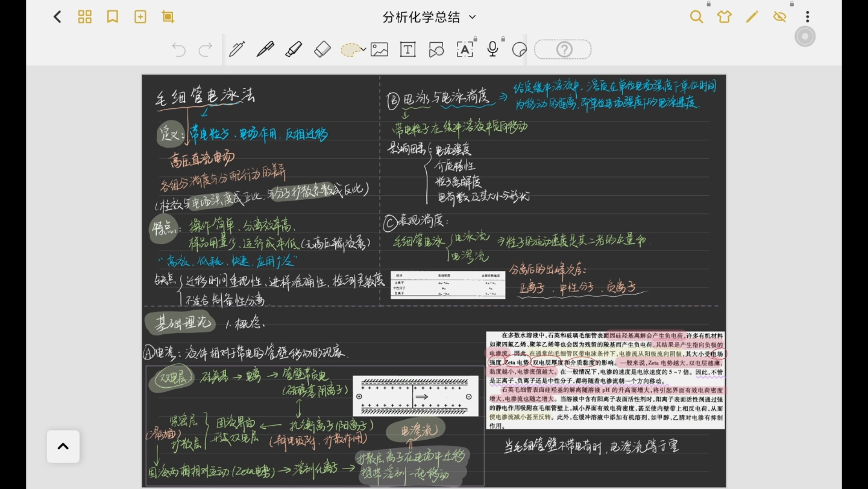
Task: Tap the capillary electroosmotic flow diagram
Action: (x=415, y=396)
